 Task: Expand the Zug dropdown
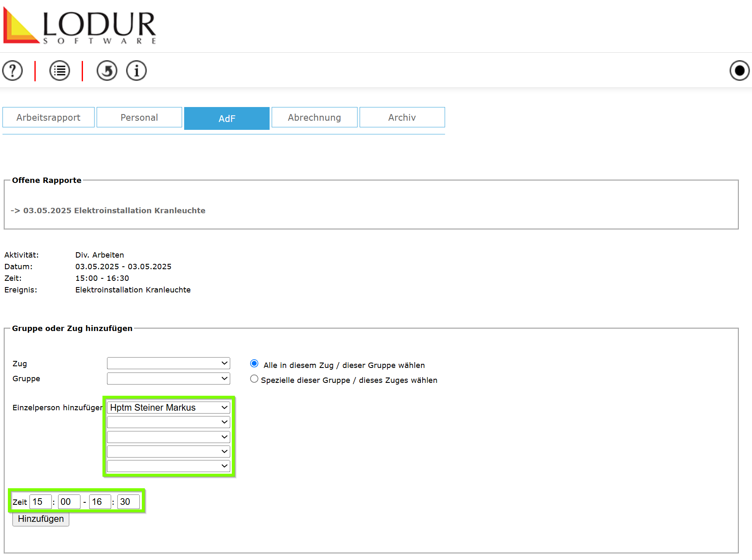[x=168, y=363]
